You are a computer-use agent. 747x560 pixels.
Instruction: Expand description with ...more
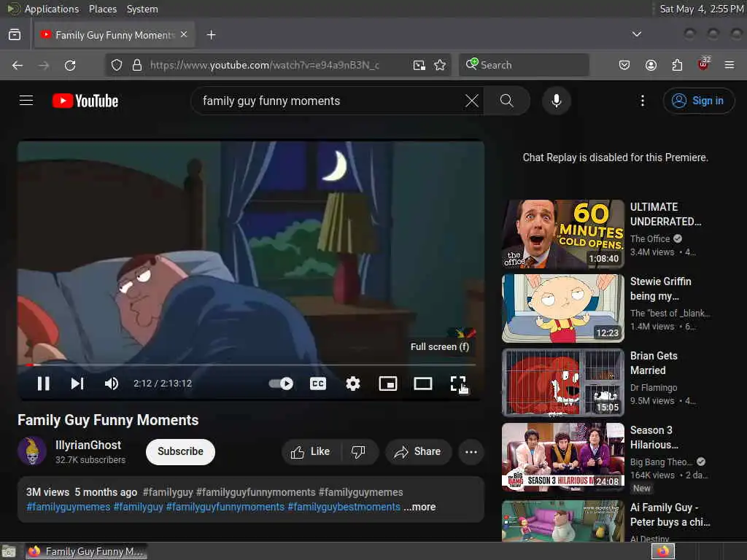[419, 507]
